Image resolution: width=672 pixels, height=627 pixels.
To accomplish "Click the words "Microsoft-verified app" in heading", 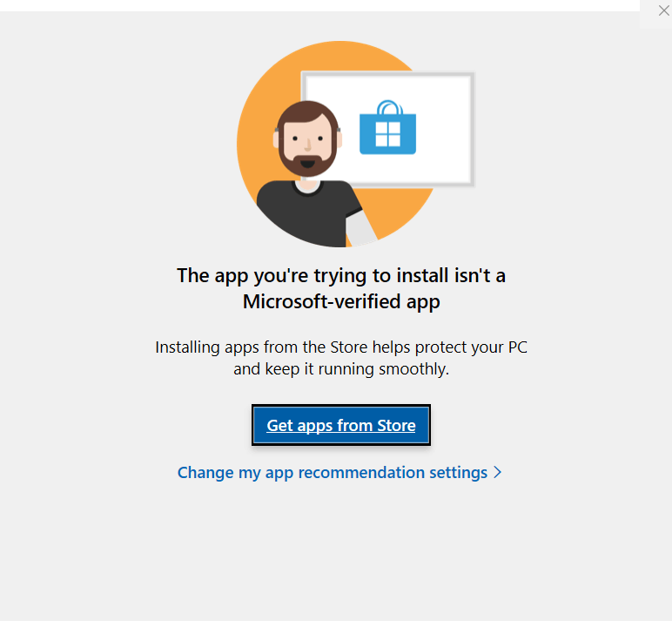I will pos(341,301).
